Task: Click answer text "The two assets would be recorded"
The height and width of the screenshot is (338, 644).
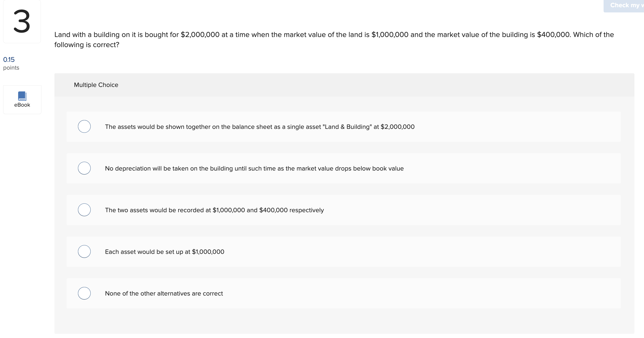Action: tap(214, 210)
